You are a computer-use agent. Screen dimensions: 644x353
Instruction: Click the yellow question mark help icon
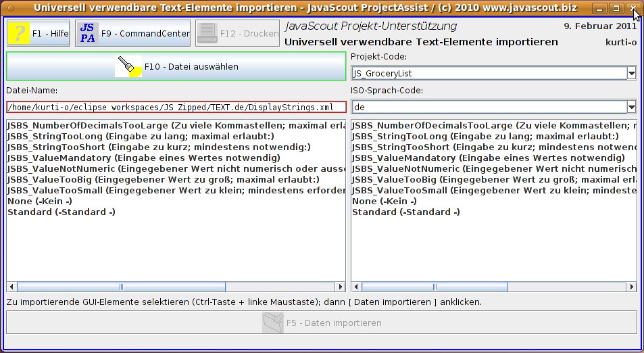click(x=20, y=33)
